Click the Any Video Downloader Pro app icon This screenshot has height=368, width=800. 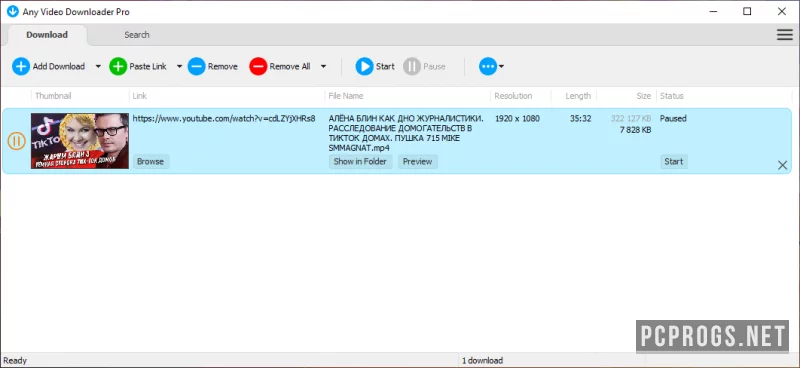(12, 11)
